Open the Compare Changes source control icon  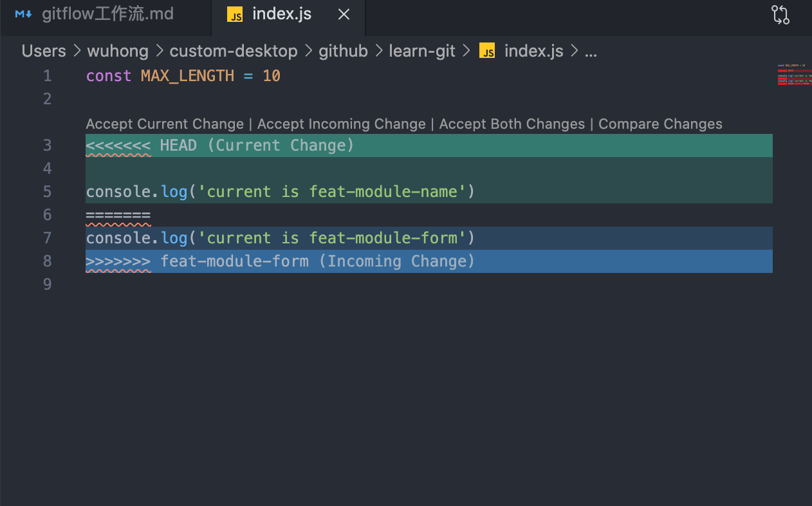pyautogui.click(x=780, y=15)
